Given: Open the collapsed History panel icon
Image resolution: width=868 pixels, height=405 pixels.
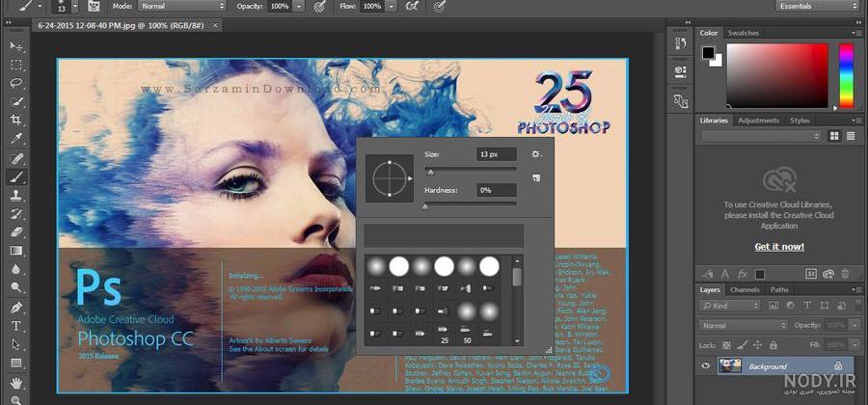Looking at the screenshot, I should coord(680,43).
